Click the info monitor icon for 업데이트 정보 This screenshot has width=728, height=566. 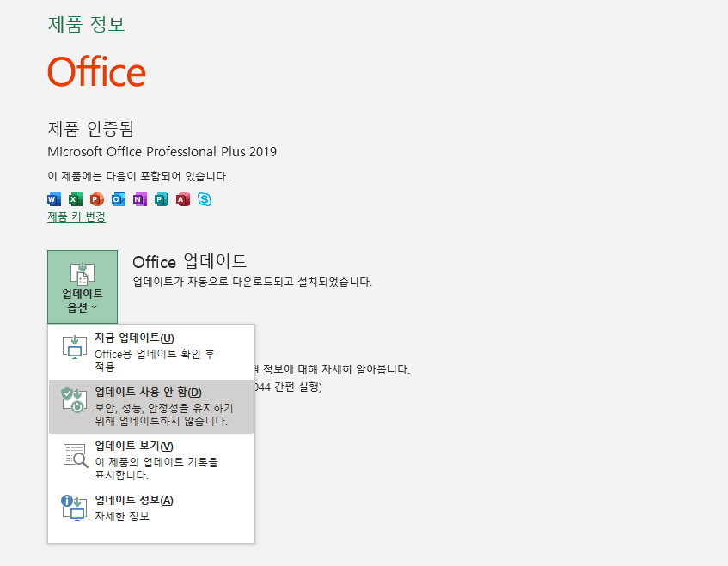pos(74,508)
